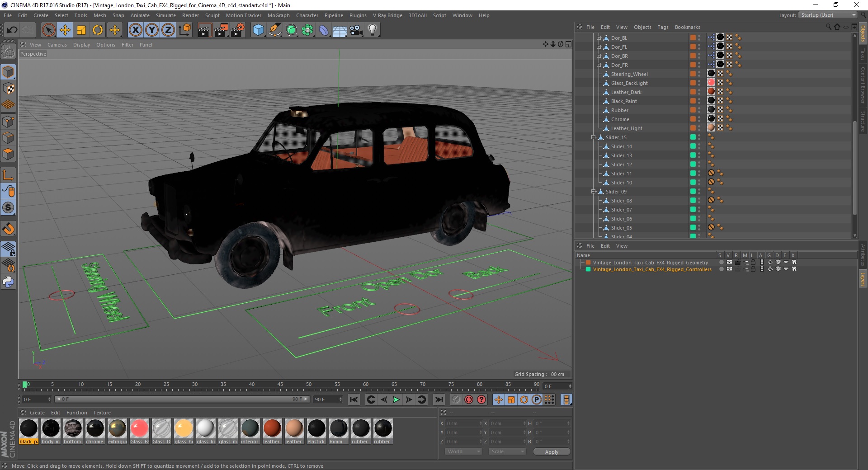Image resolution: width=868 pixels, height=470 pixels.
Task: Open the Floor environment icon
Action: coord(340,30)
